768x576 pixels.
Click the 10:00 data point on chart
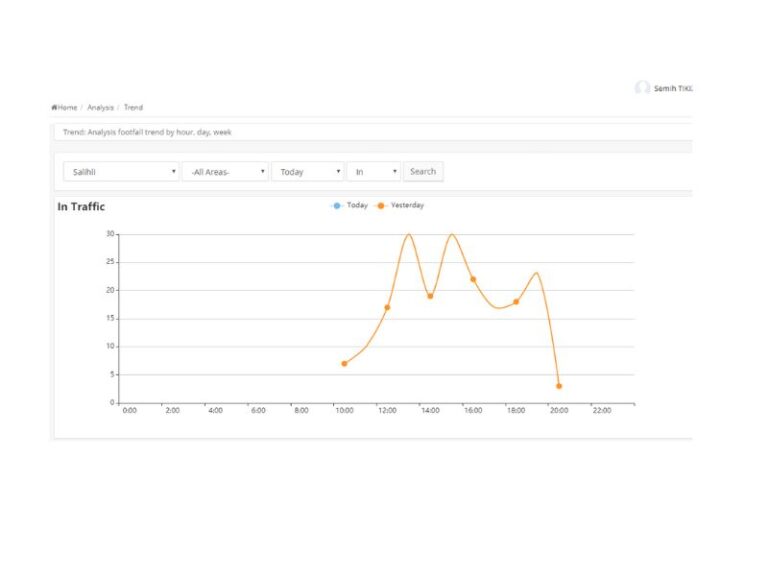(344, 363)
